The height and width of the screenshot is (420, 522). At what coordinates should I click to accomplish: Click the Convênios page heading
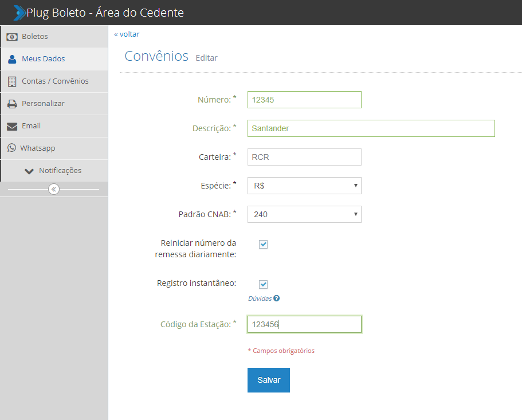[156, 56]
